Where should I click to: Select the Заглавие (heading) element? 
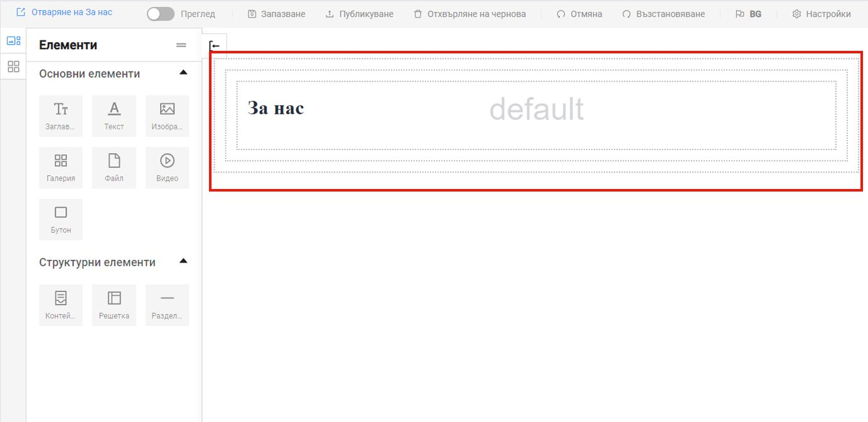point(60,116)
